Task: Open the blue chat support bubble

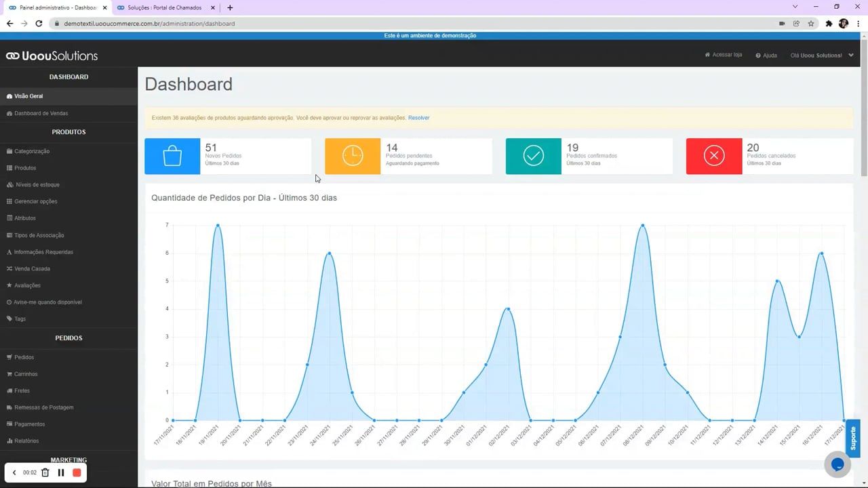Action: click(x=837, y=464)
